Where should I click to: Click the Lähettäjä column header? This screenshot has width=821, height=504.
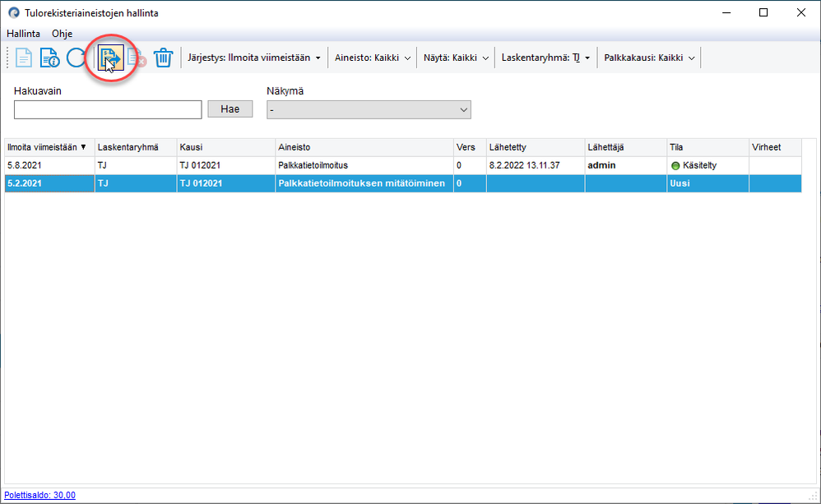(626, 148)
